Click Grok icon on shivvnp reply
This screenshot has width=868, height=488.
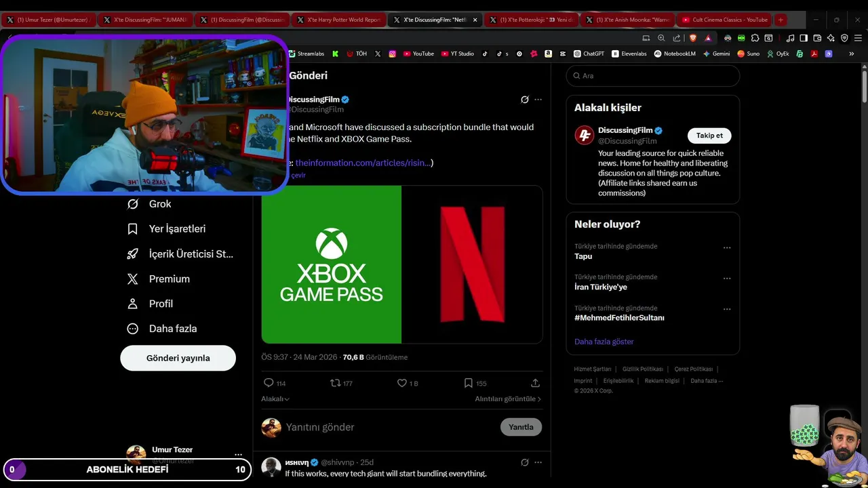click(x=524, y=462)
